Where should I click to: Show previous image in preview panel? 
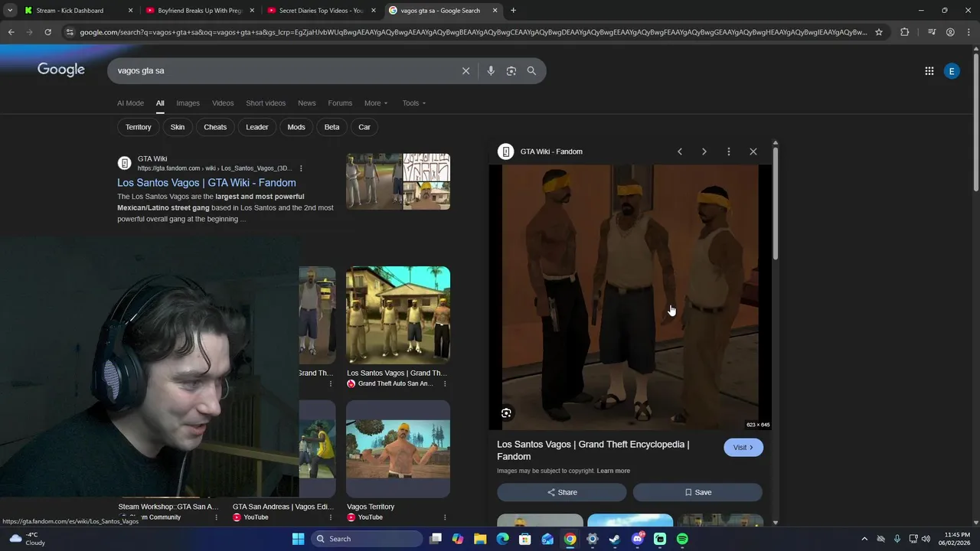point(679,152)
